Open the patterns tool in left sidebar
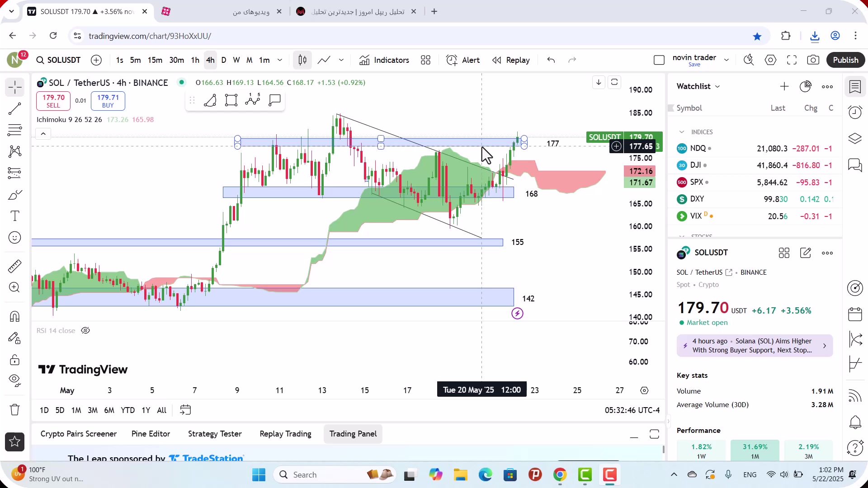This screenshot has height=488, width=868. [15, 151]
